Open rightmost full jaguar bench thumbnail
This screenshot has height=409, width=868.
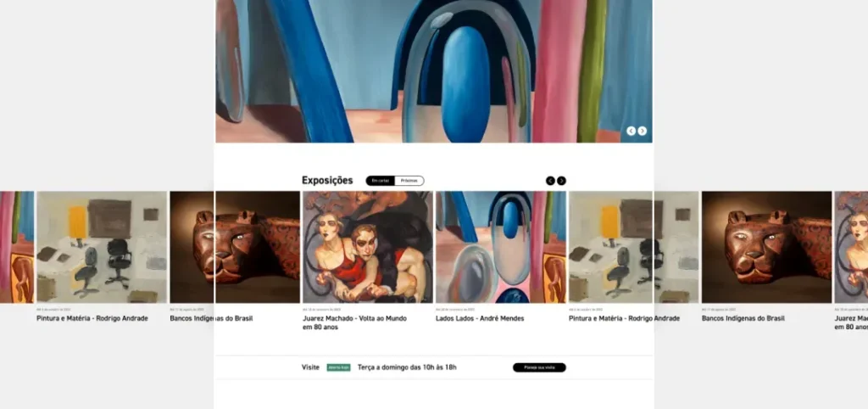(x=766, y=247)
